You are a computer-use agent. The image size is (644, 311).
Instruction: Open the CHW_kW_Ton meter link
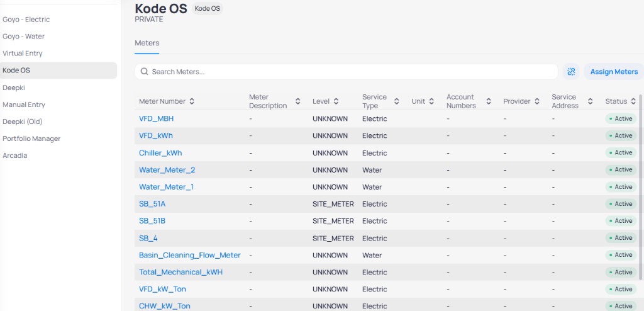(164, 306)
